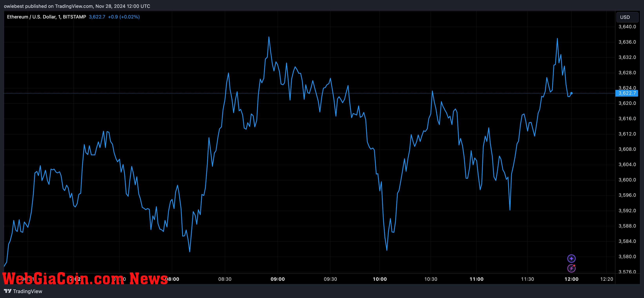The image size is (644, 298).
Task: Click the 10:30 time axis label
Action: [x=431, y=279]
